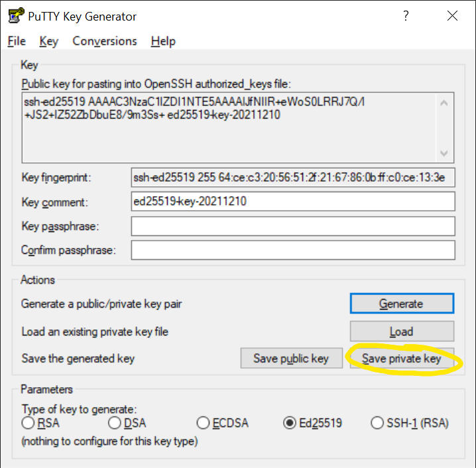476x468 pixels.
Task: Select RSA key type
Action: [29, 423]
